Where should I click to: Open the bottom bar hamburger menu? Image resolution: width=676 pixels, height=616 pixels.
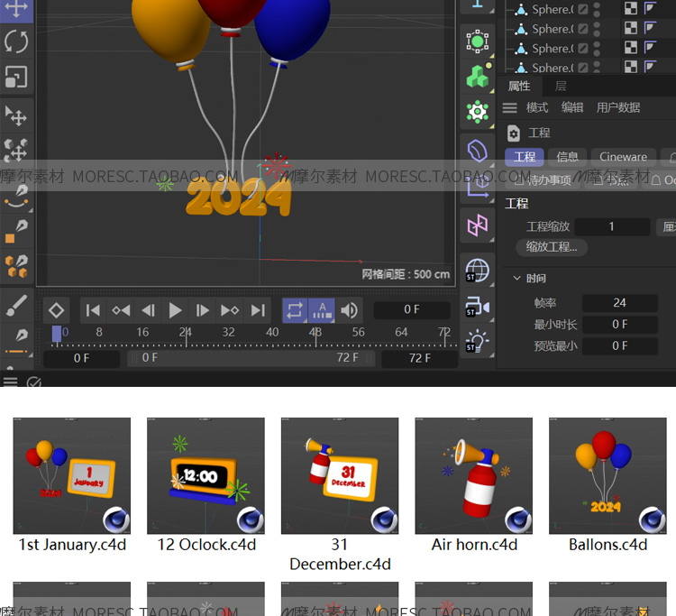[10, 382]
